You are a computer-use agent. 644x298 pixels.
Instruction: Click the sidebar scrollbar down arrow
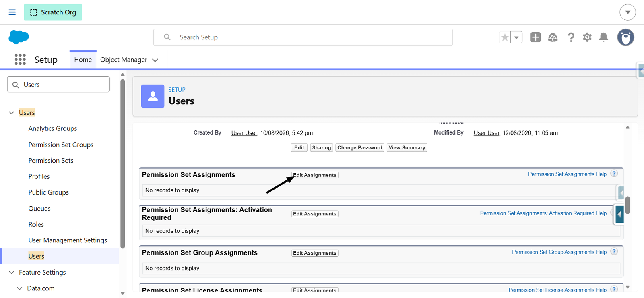[x=123, y=294]
